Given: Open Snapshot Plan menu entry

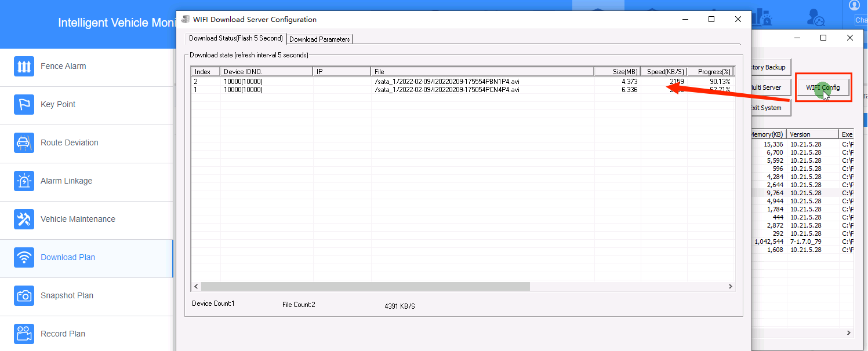Looking at the screenshot, I should (67, 295).
